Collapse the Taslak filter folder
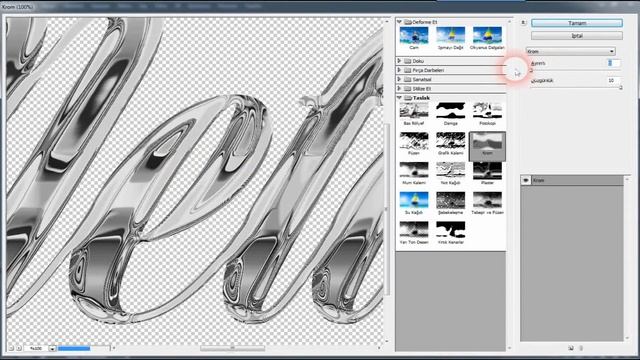 click(x=399, y=98)
